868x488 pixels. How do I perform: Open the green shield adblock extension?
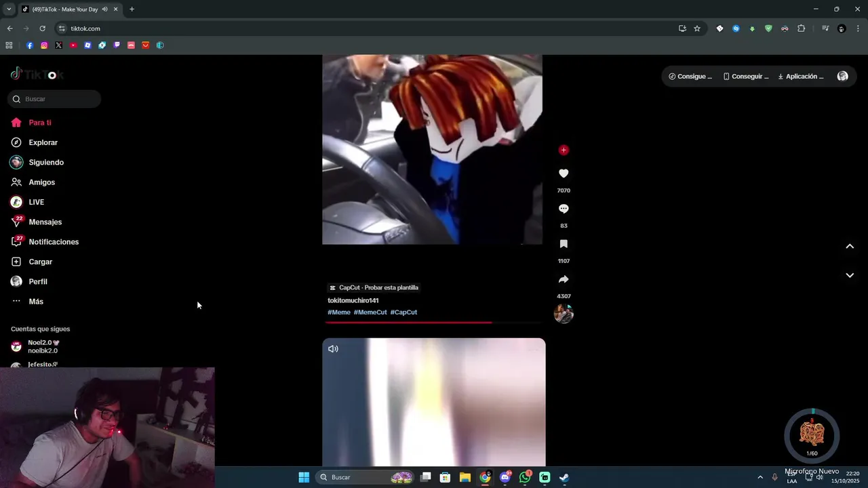[x=768, y=28]
